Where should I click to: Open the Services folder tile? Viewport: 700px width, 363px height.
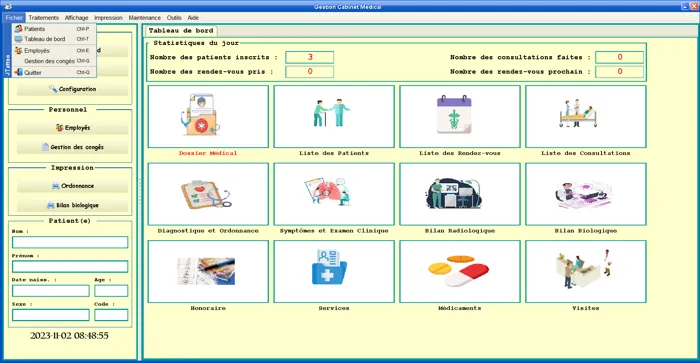click(x=334, y=271)
